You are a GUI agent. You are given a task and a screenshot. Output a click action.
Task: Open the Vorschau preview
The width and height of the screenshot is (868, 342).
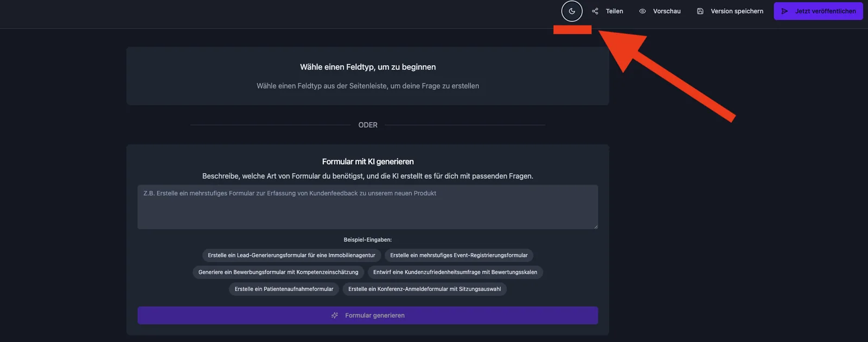coord(660,11)
